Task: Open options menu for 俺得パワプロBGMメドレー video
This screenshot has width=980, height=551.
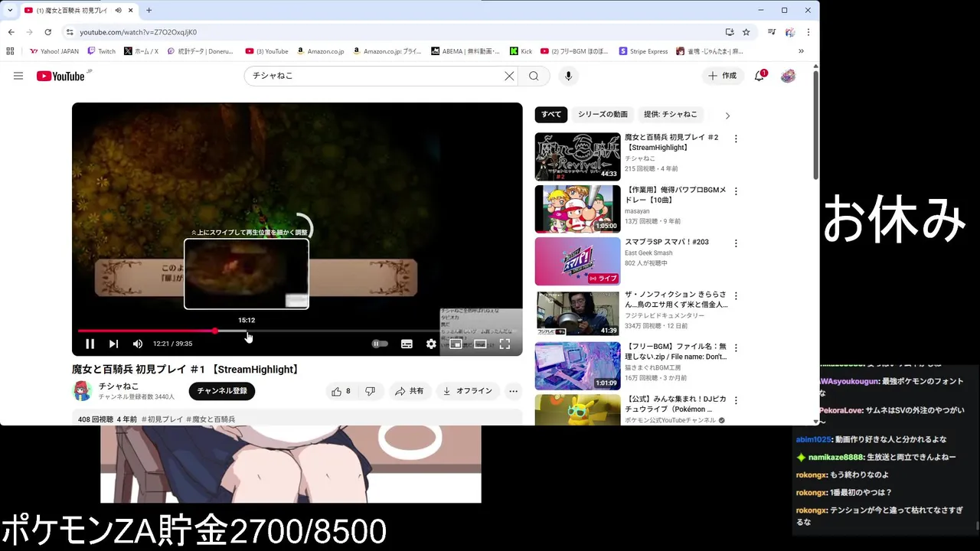Action: pos(736,191)
